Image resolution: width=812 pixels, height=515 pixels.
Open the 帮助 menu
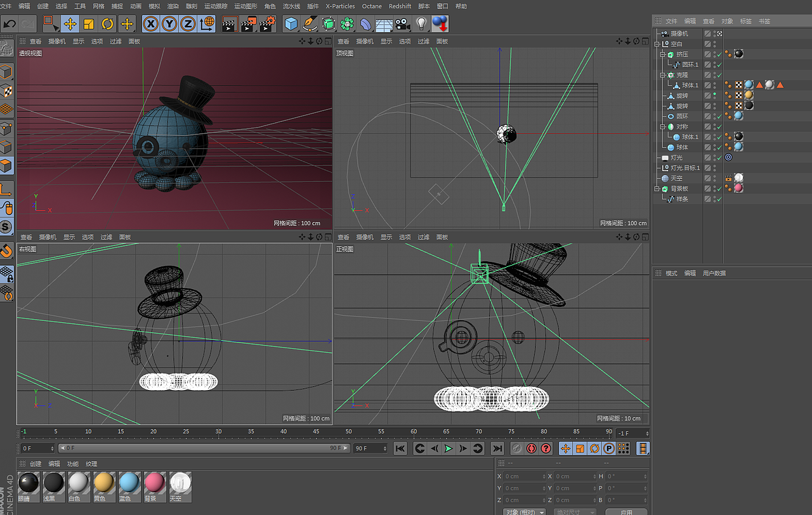click(461, 6)
